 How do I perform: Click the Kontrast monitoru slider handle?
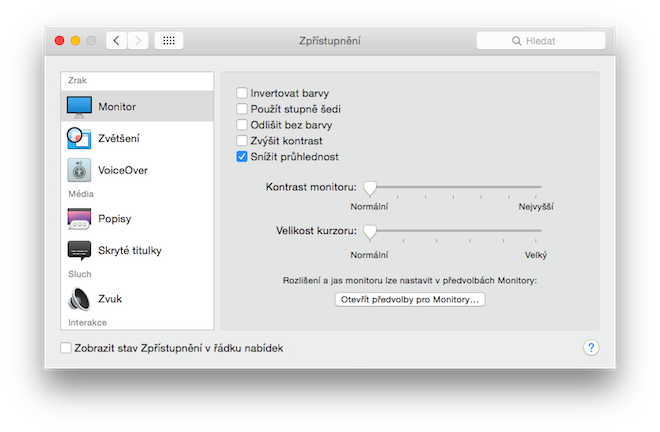click(x=370, y=187)
